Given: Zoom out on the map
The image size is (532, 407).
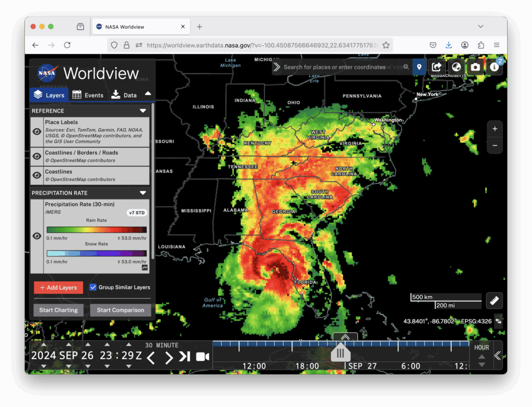Looking at the screenshot, I should click(x=495, y=145).
